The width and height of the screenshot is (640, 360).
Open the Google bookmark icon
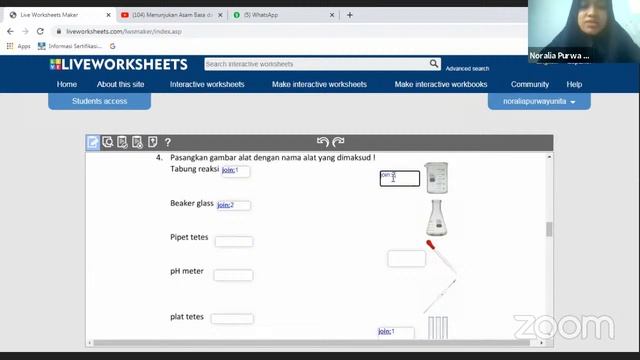[x=113, y=46]
